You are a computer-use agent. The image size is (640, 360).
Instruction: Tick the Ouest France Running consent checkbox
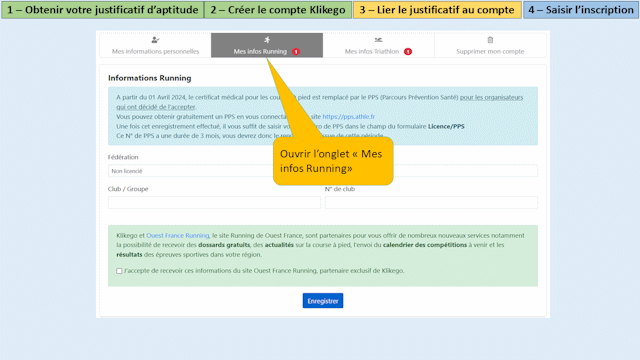(119, 271)
